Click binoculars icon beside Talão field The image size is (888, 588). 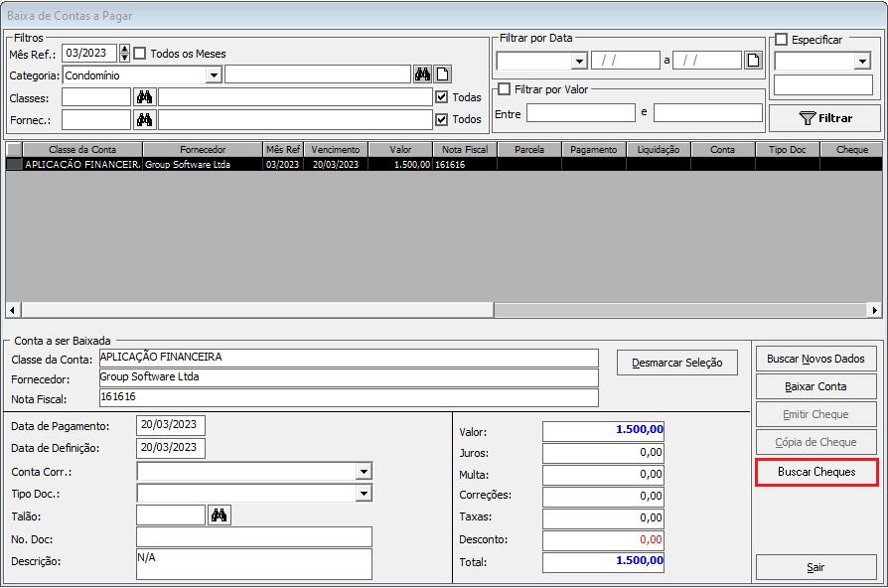[x=220, y=514]
